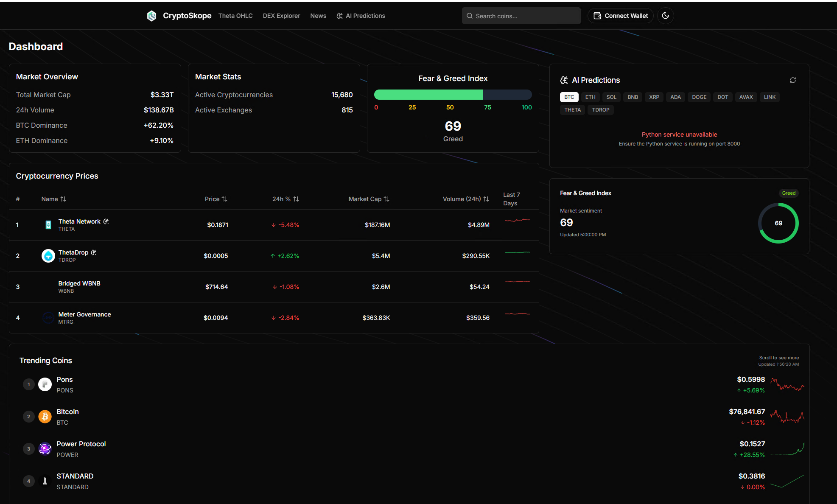Click the AI Predictions panel brain icon
Screen dimensions: 837x504
[564, 80]
